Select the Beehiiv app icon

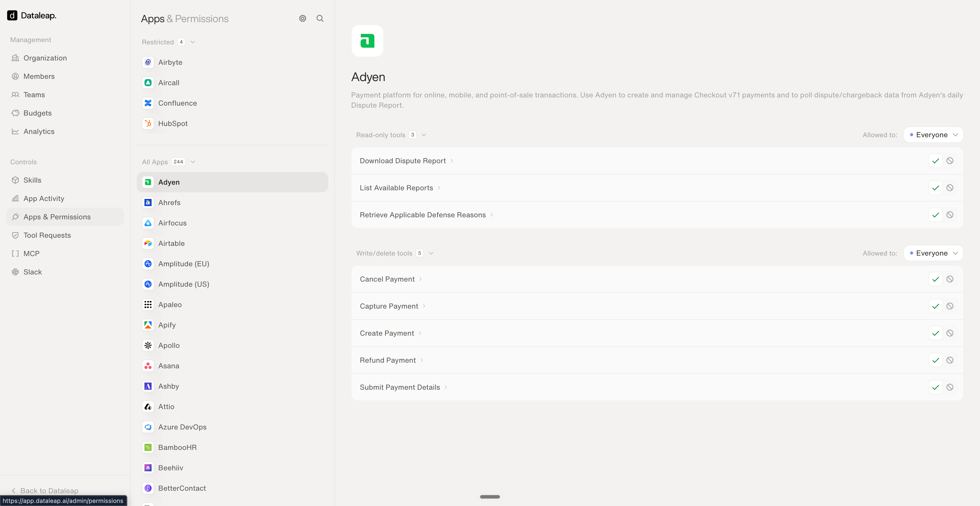pos(148,467)
